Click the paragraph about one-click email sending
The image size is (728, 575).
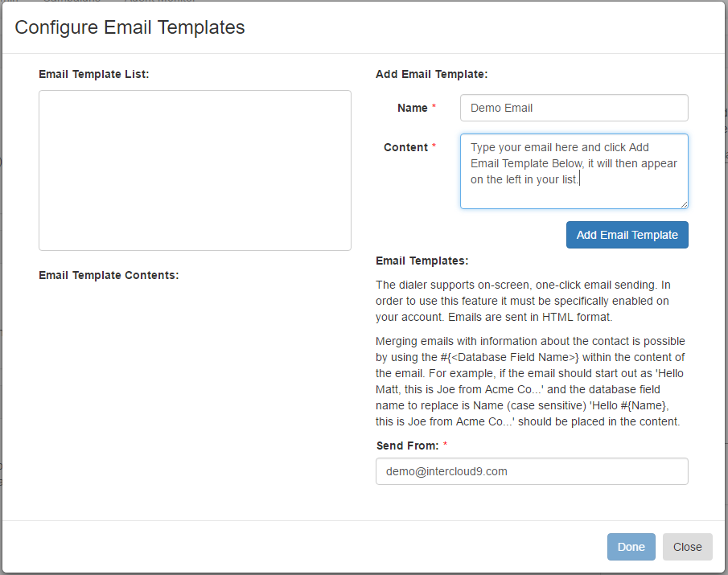point(523,301)
